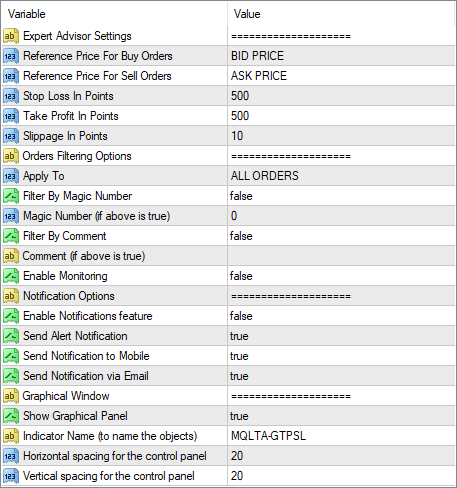This screenshot has height=488, width=457.
Task: Click the string icon next to Orders Filtering Options
Action: [11, 156]
